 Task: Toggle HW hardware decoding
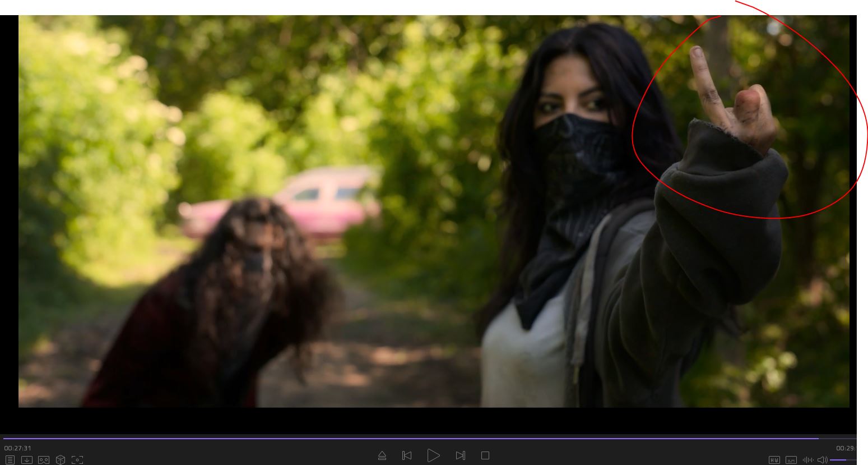[774, 460]
